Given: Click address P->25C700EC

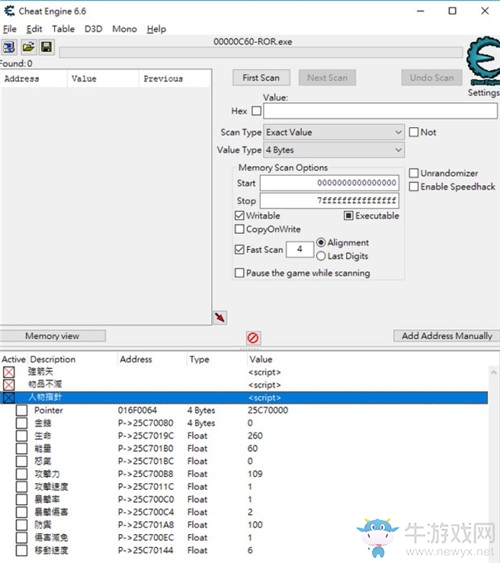Looking at the screenshot, I should coord(145,538).
